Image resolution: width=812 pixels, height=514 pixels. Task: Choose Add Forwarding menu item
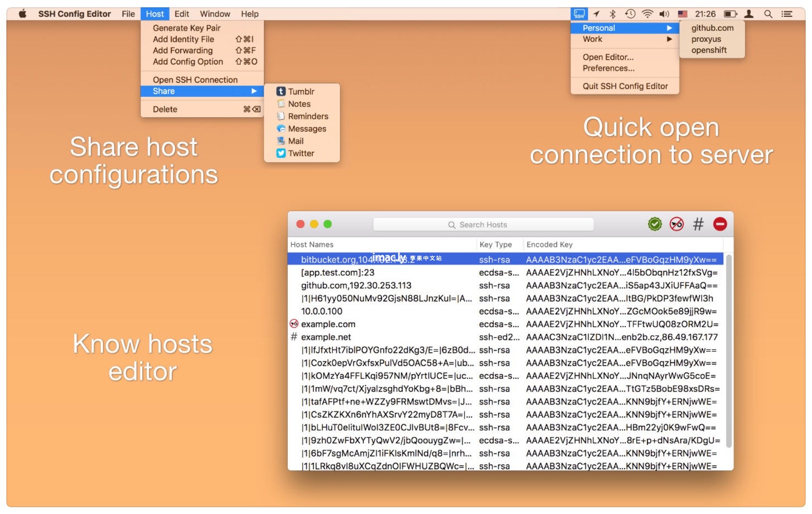202,50
